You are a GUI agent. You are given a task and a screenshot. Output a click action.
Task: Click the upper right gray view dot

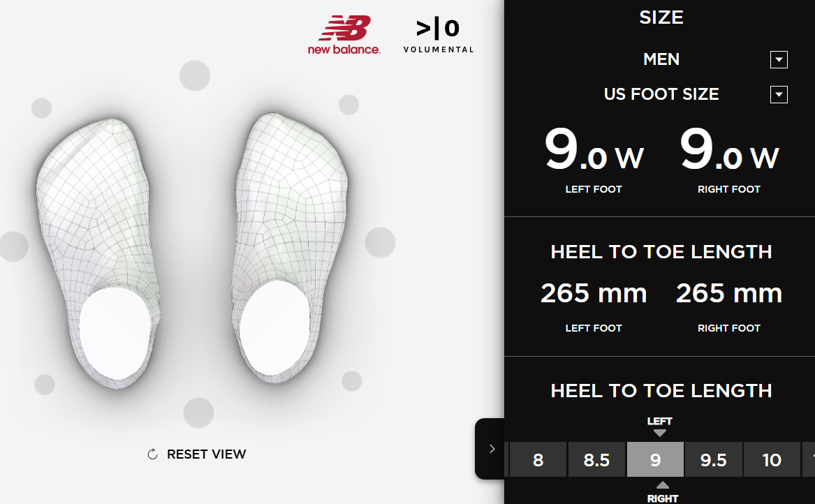coord(348,105)
